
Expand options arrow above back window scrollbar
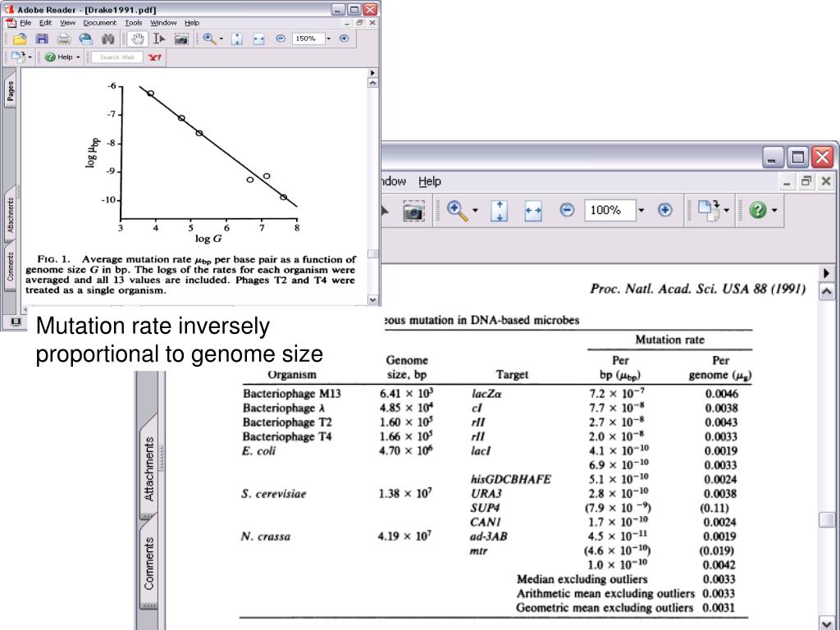tap(826, 273)
